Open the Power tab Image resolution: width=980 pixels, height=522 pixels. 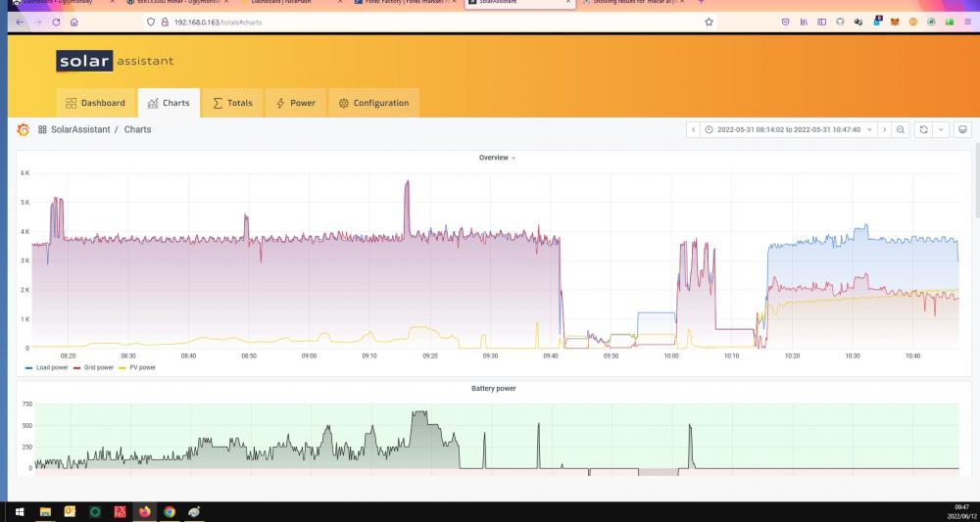pos(296,103)
